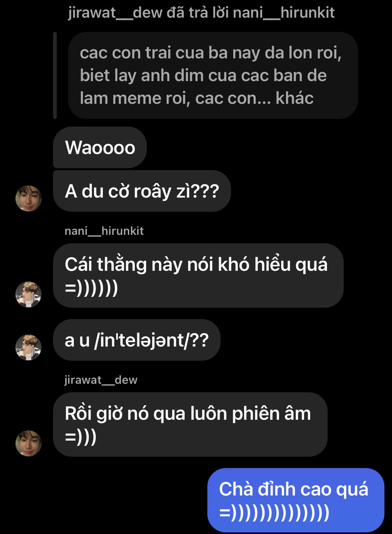The image size is (392, 534).
Task: Select 'Rồi giờ nó qua luôn phiên âm' bubble
Action: (190, 424)
